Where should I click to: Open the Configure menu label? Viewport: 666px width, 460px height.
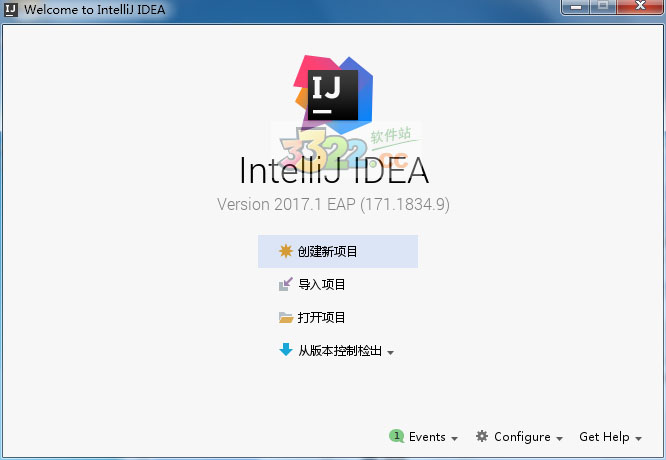click(x=522, y=437)
